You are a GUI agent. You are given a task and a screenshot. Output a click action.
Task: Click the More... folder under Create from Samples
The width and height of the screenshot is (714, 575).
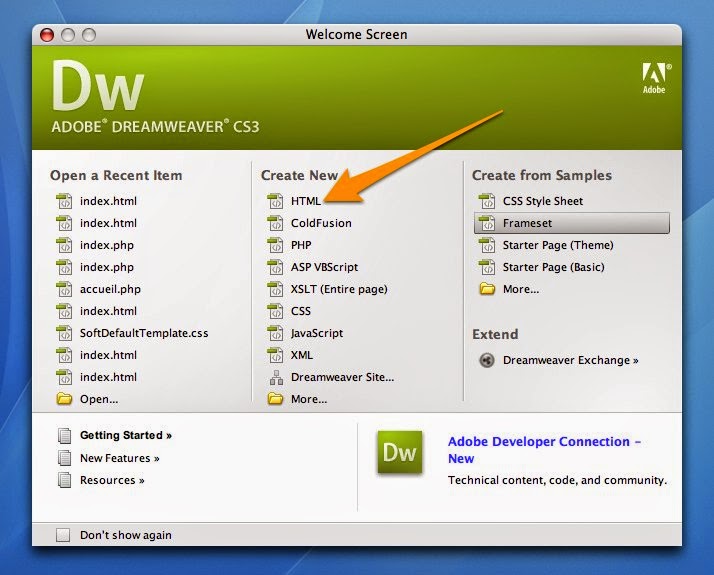point(487,289)
